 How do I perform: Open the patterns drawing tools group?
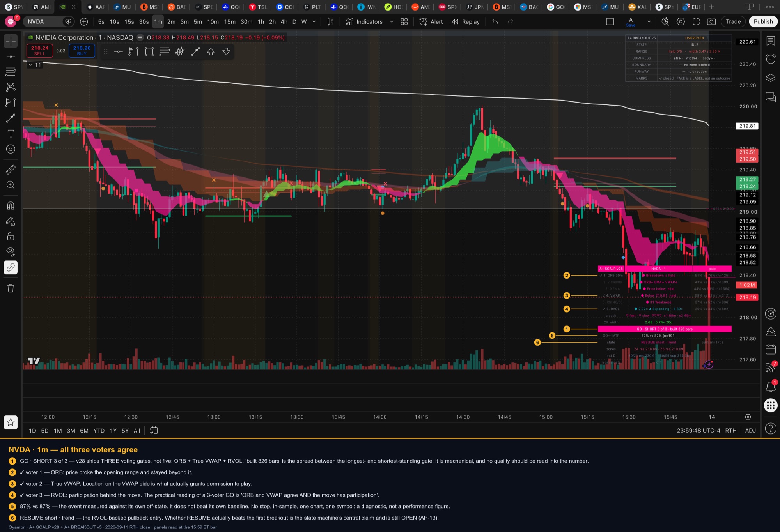click(11, 87)
